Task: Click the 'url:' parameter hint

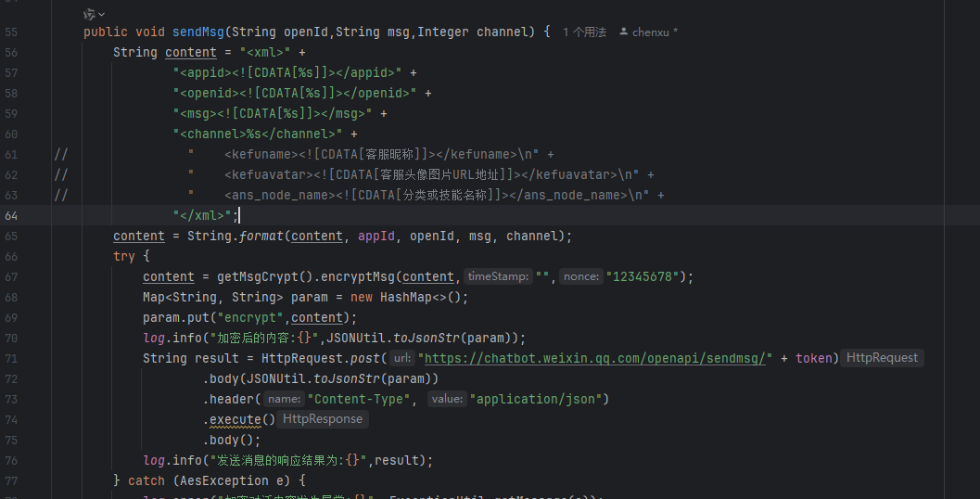Action: 401,358
